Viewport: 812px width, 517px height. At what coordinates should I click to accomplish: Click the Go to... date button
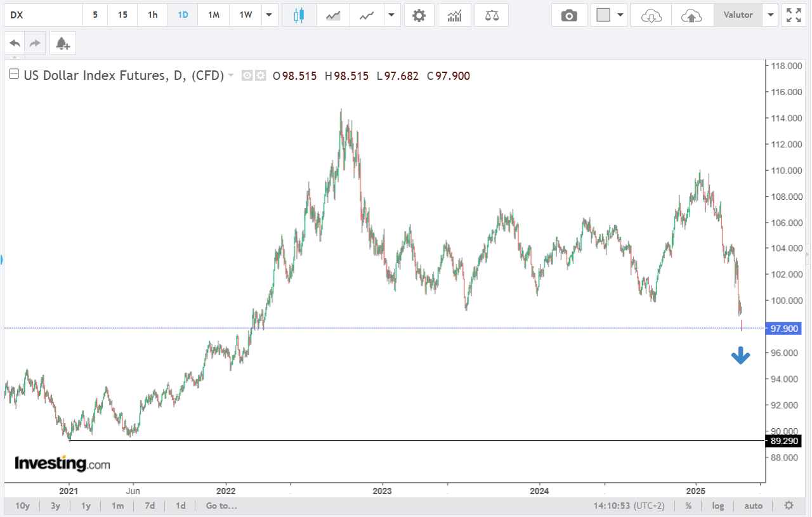coord(221,506)
